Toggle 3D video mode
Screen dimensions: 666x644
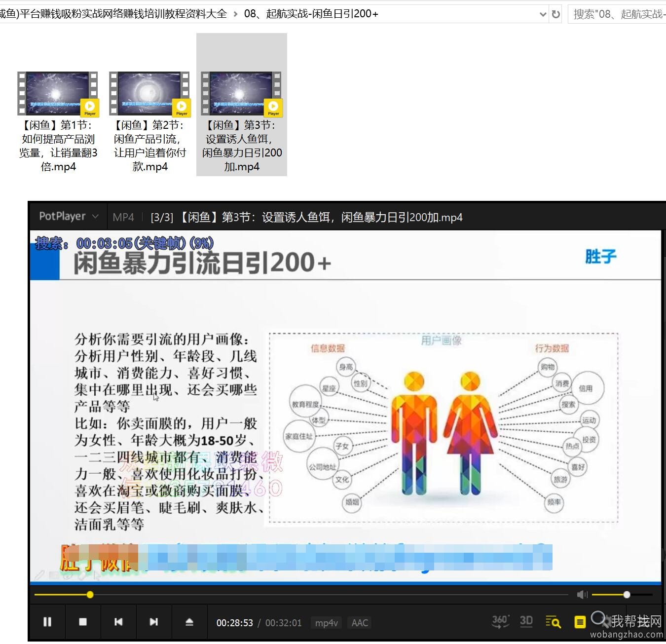tap(526, 621)
